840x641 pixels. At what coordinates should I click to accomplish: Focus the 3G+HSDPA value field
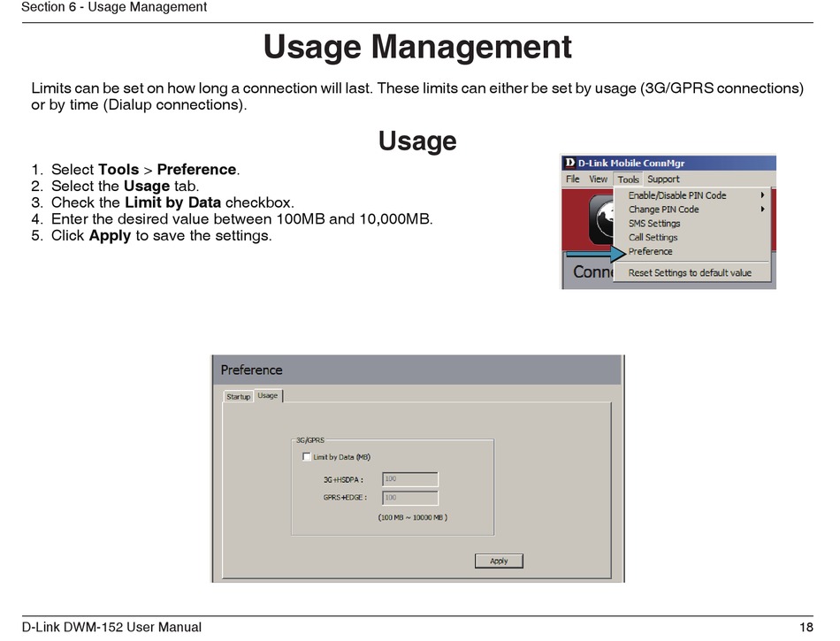[x=409, y=478]
